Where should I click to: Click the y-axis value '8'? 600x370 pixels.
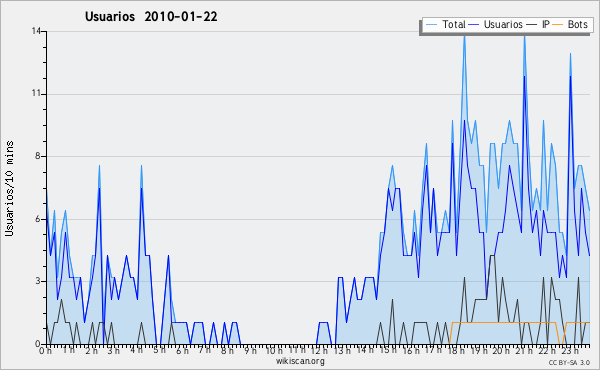point(39,156)
